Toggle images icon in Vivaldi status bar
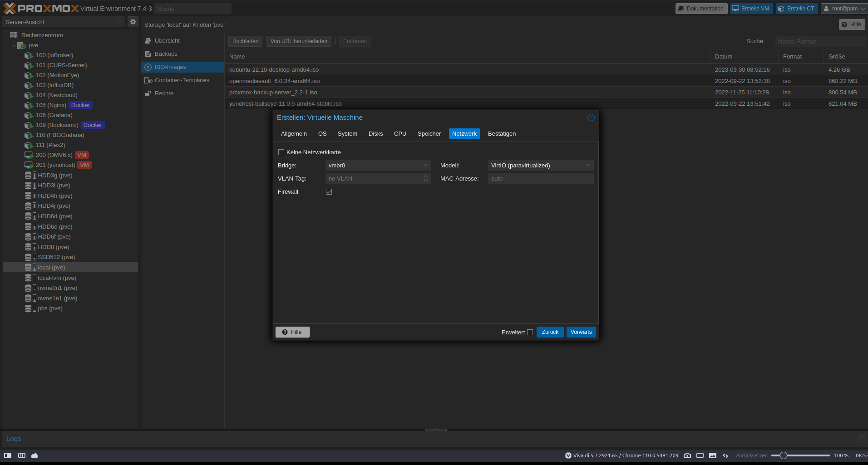The height and width of the screenshot is (465, 868). 713,455
